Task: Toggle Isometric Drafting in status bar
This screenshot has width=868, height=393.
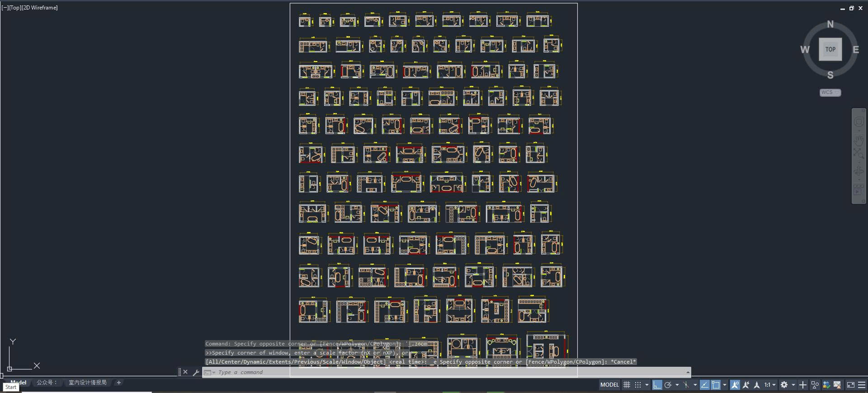Action: click(686, 385)
